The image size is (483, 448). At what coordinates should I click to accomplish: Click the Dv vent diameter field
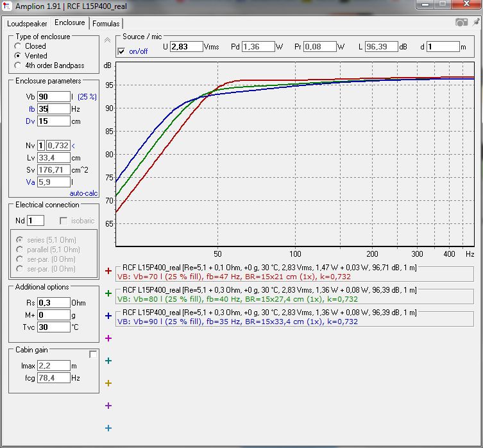(54, 121)
